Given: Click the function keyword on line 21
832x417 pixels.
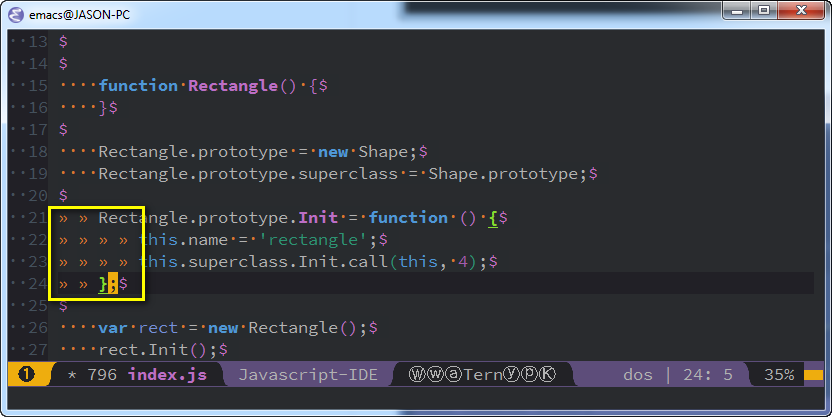Looking at the screenshot, I should 408,218.
